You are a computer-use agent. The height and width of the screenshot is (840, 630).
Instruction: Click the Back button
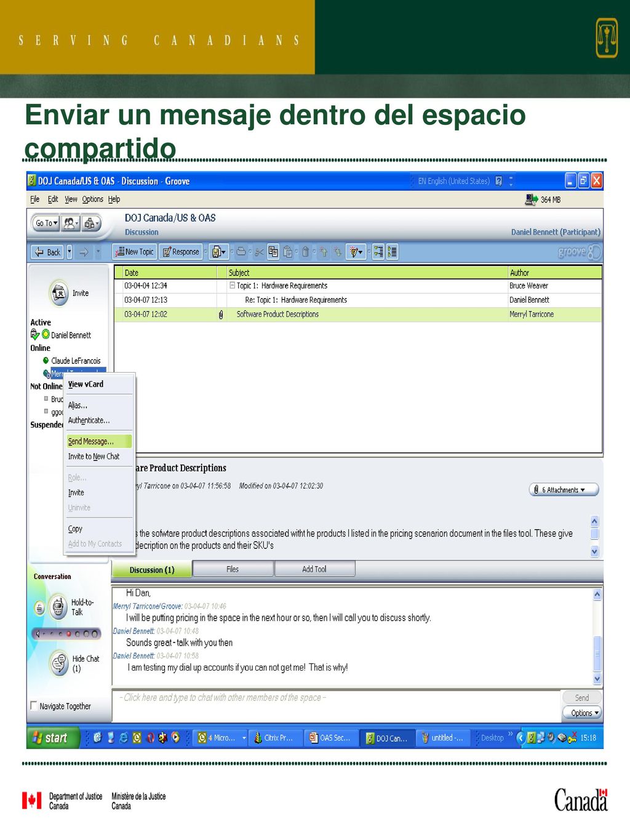(x=48, y=252)
